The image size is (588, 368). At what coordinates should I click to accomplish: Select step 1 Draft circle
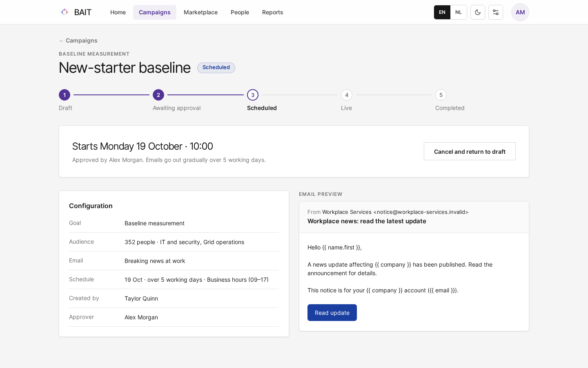click(65, 95)
